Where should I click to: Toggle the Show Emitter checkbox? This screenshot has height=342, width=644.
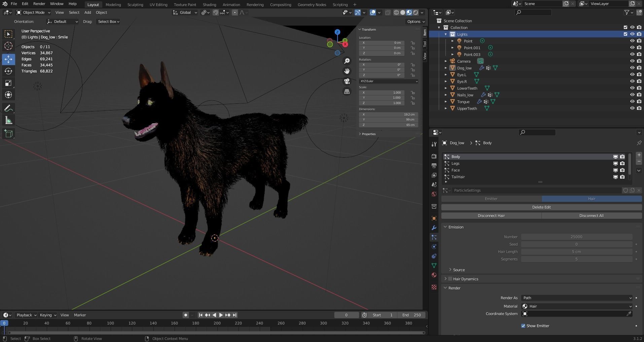pyautogui.click(x=523, y=326)
